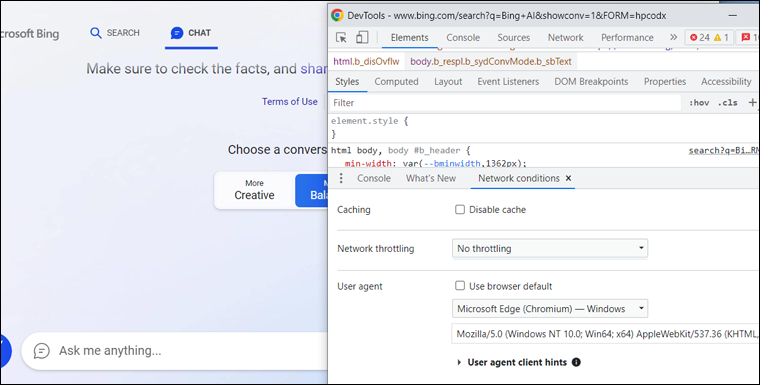Open Bing SEARCH magnifier icon
The image size is (760, 385).
[x=96, y=33]
